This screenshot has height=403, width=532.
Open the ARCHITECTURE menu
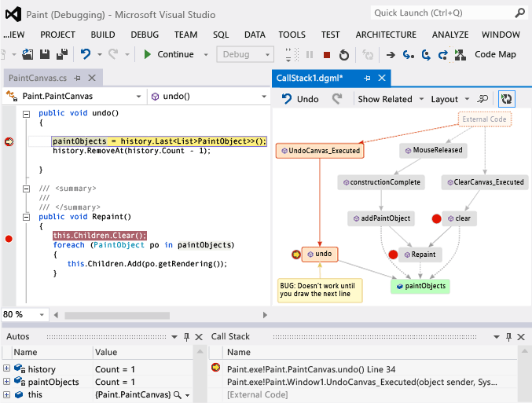(x=385, y=35)
